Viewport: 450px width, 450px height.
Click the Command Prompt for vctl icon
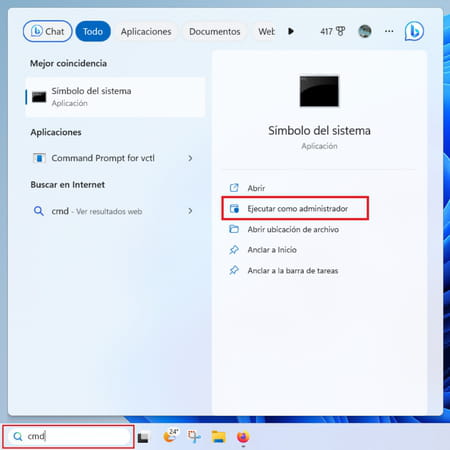click(39, 158)
